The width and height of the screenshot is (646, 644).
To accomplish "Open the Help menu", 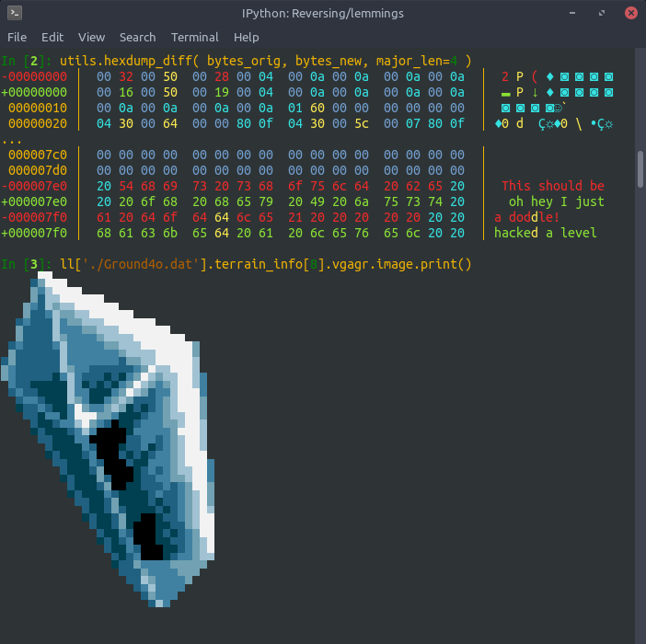I will (247, 38).
